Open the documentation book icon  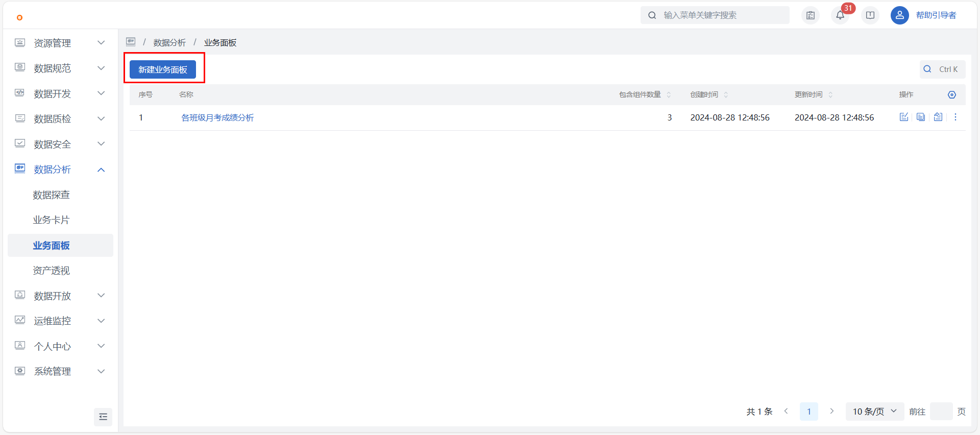click(x=870, y=15)
